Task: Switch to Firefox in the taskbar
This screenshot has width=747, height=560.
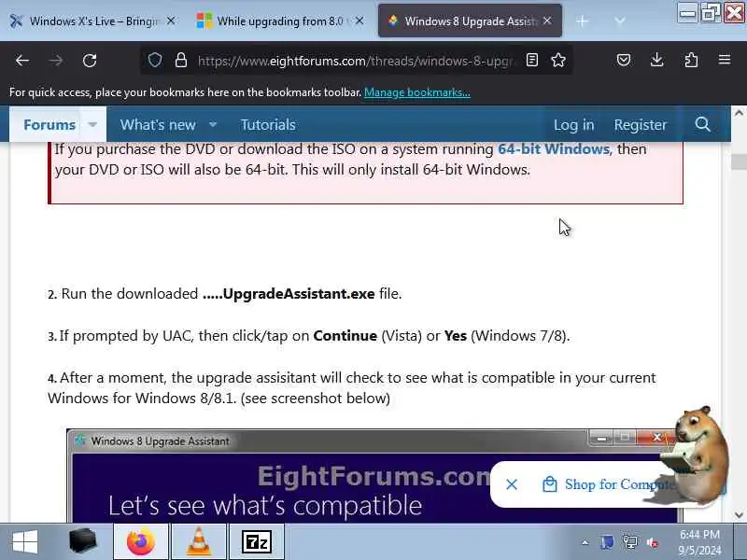Action: tap(141, 541)
